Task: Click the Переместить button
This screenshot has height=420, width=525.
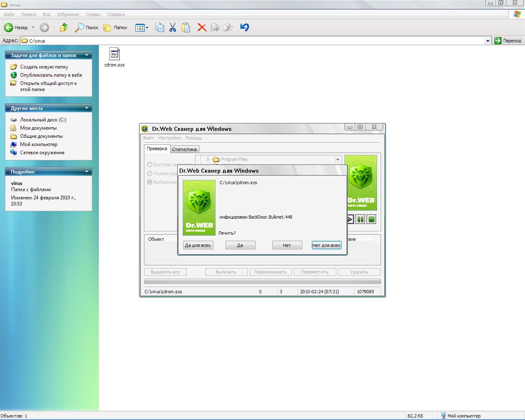Action: (315, 272)
